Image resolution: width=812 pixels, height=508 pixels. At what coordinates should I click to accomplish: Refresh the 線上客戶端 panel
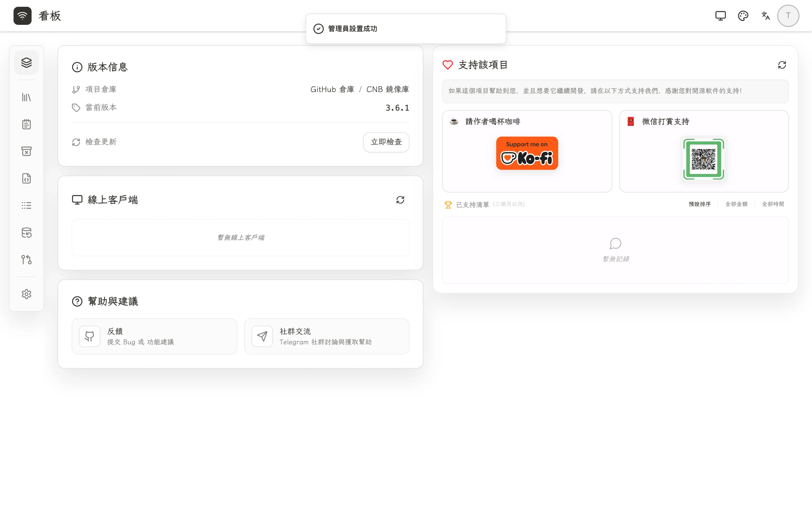pos(400,200)
